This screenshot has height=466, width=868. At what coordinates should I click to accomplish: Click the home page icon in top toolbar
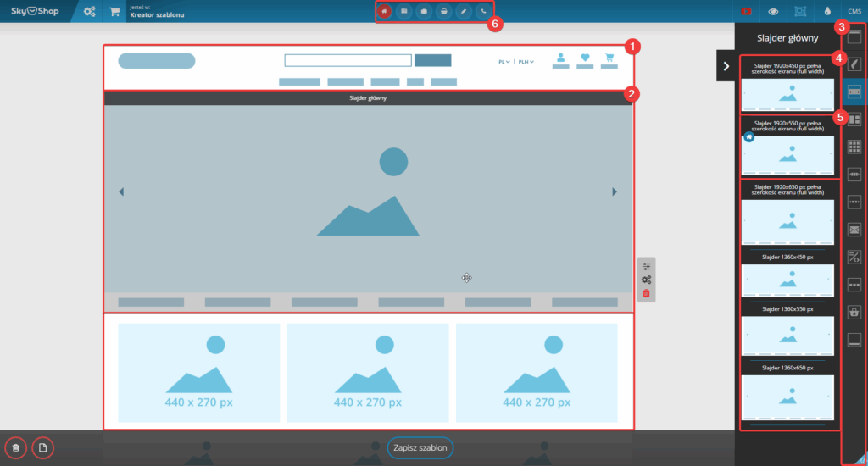pyautogui.click(x=385, y=12)
